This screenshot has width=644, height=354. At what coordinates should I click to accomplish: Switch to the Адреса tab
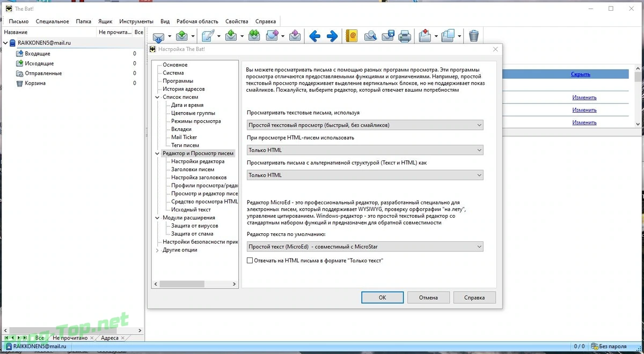click(x=110, y=338)
